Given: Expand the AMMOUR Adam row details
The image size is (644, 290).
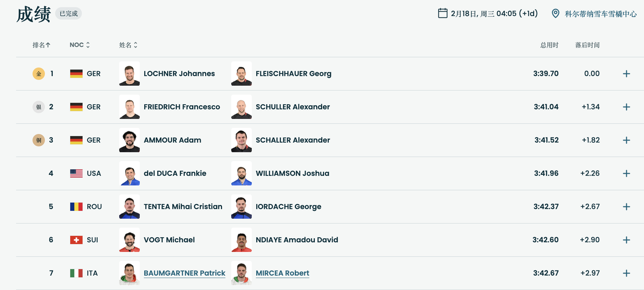Looking at the screenshot, I should [626, 140].
